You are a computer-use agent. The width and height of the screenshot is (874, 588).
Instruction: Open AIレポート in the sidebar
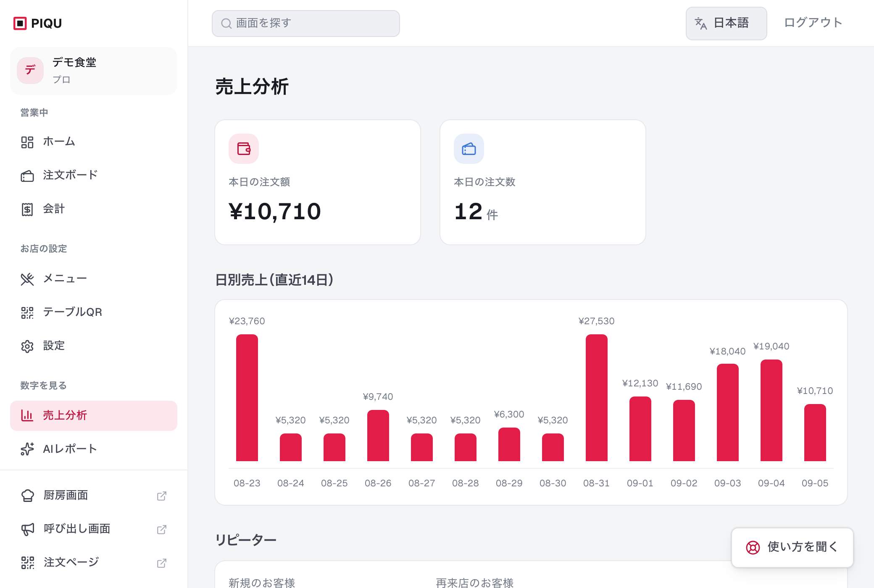pos(94,449)
